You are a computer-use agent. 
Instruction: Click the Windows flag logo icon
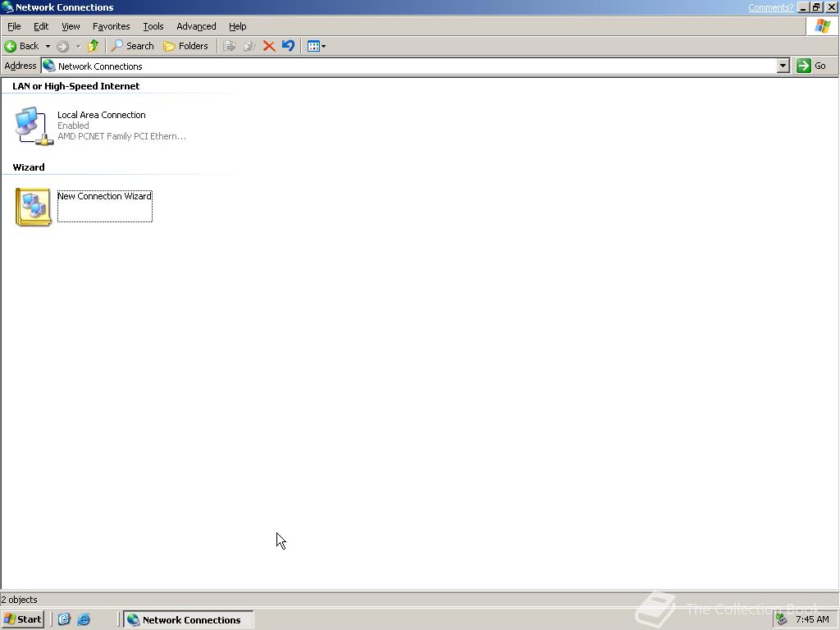point(822,26)
